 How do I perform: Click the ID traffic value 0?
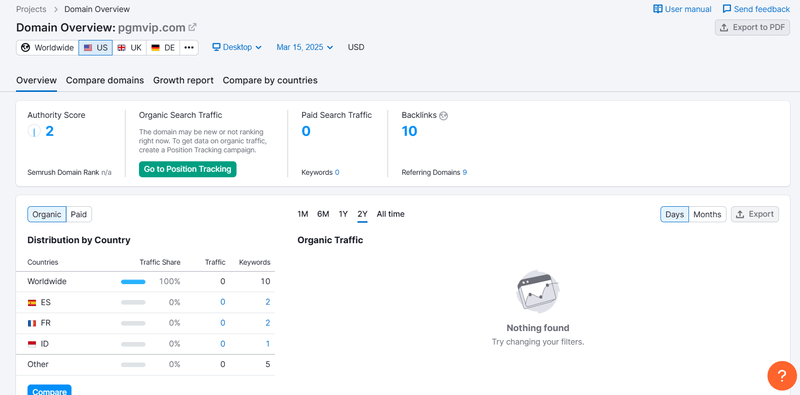pyautogui.click(x=223, y=344)
